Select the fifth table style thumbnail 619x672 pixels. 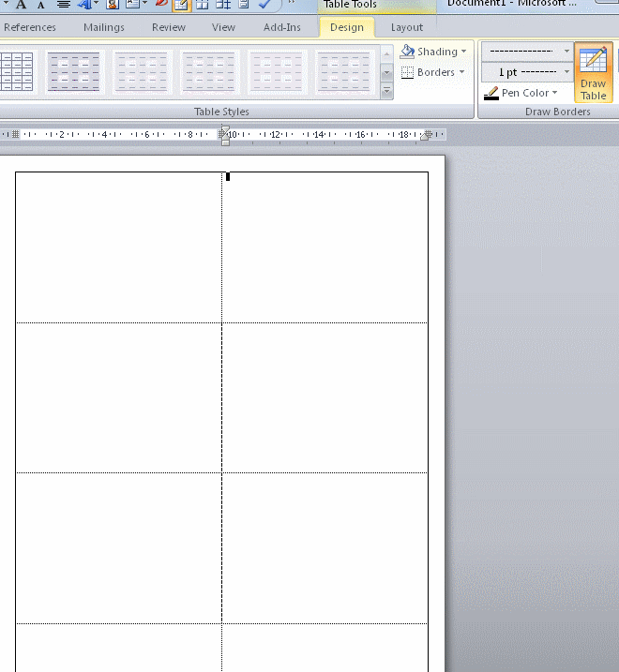click(x=277, y=72)
